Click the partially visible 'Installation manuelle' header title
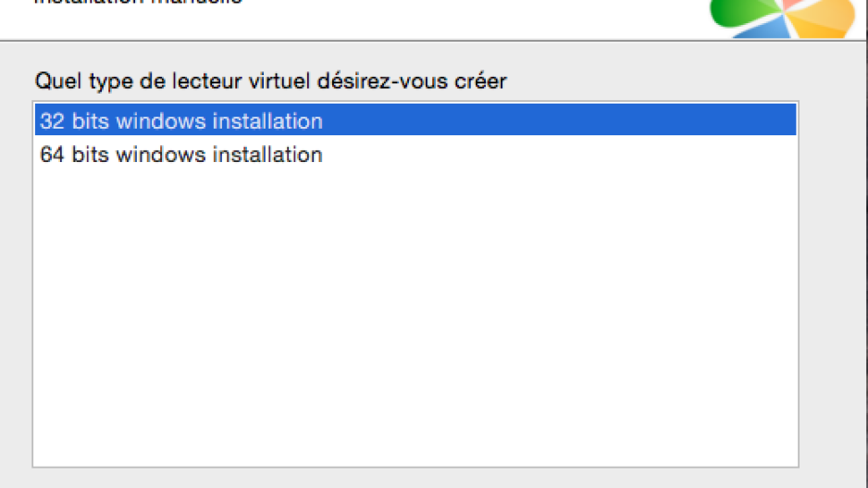Image resolution: width=868 pixels, height=488 pixels. click(x=139, y=2)
